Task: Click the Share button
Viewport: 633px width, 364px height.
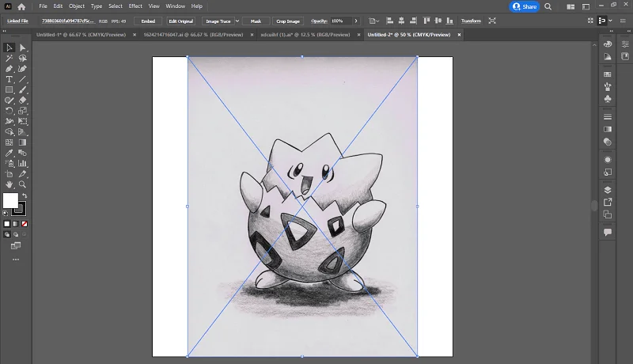Action: [x=525, y=6]
